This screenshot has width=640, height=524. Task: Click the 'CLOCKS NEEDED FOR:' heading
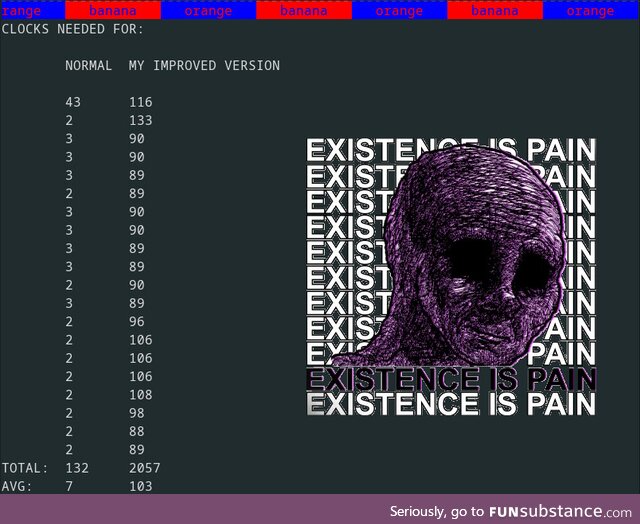pos(72,30)
